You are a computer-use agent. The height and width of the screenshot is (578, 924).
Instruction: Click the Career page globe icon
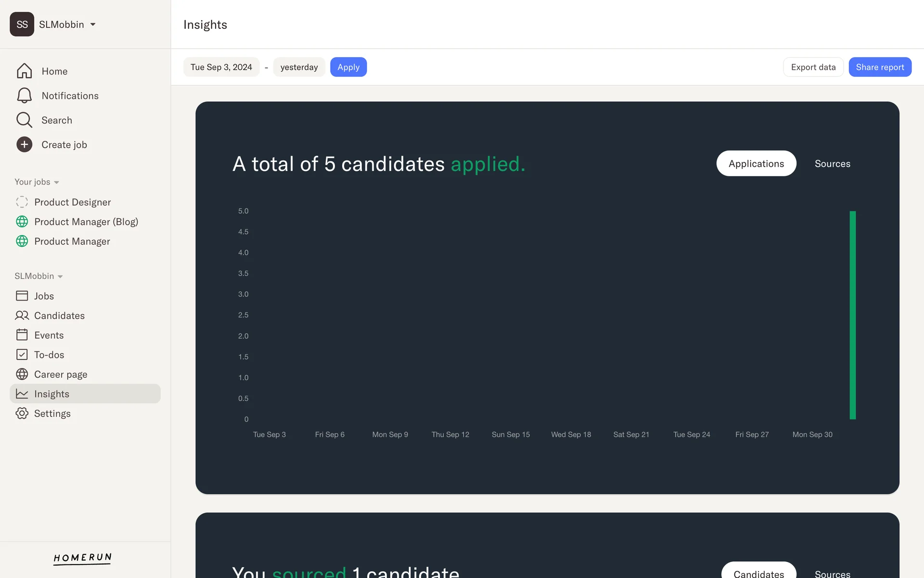(x=22, y=374)
